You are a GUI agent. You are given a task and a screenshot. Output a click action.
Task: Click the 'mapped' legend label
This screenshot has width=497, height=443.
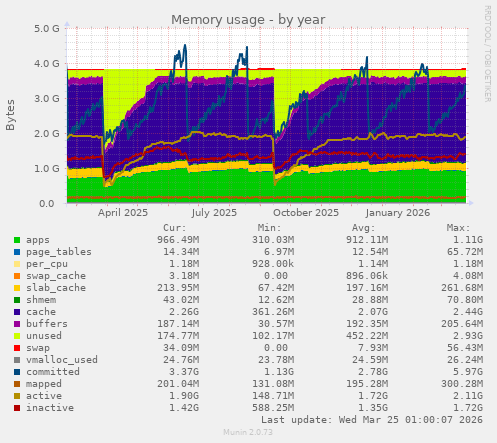tap(44, 384)
